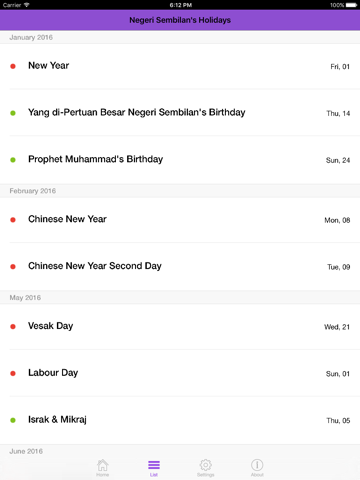Select the New Year holiday row
Viewport: 360px width, 480px height.
[x=180, y=66]
